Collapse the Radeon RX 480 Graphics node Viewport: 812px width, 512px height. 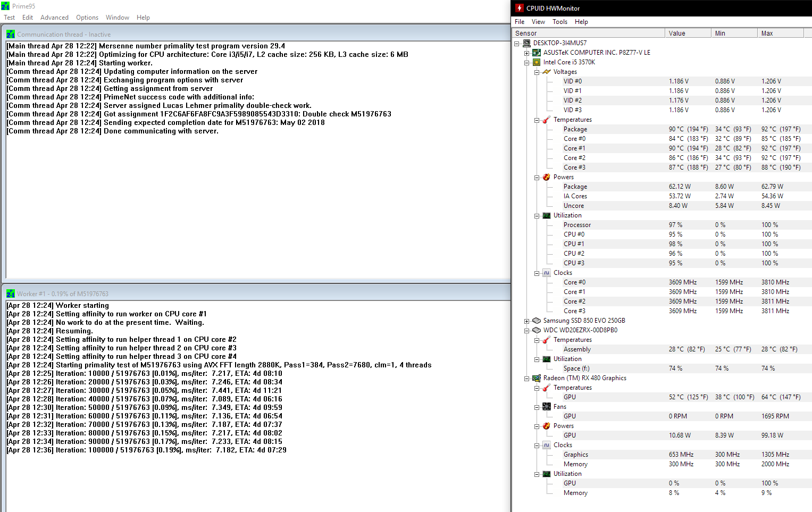tap(527, 378)
